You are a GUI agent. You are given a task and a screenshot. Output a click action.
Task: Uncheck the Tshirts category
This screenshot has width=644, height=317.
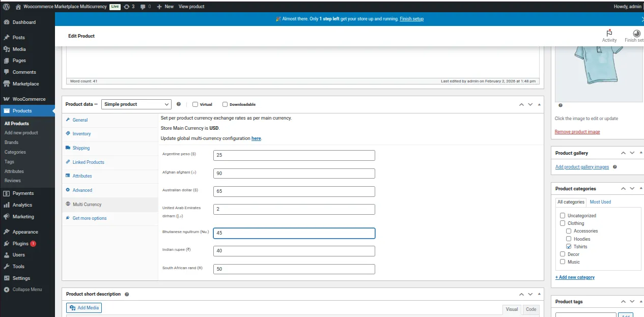pyautogui.click(x=569, y=247)
